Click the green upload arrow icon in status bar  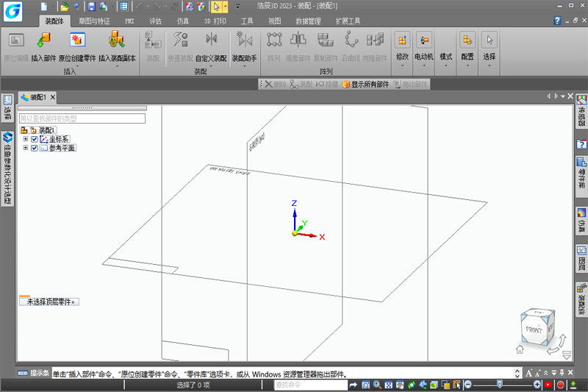(x=573, y=385)
